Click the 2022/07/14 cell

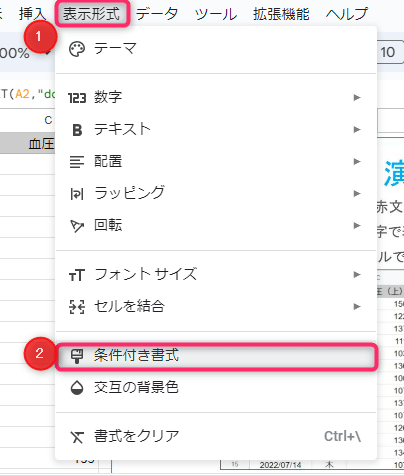click(x=280, y=465)
